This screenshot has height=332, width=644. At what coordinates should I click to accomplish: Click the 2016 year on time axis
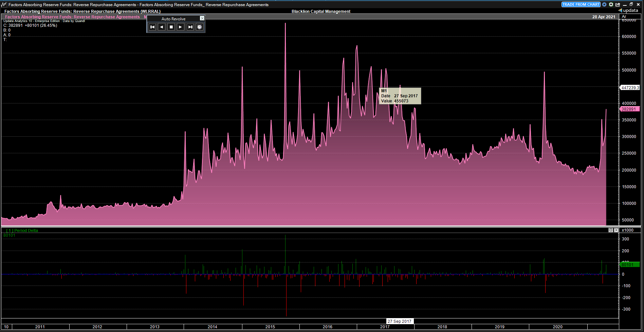(x=328, y=327)
